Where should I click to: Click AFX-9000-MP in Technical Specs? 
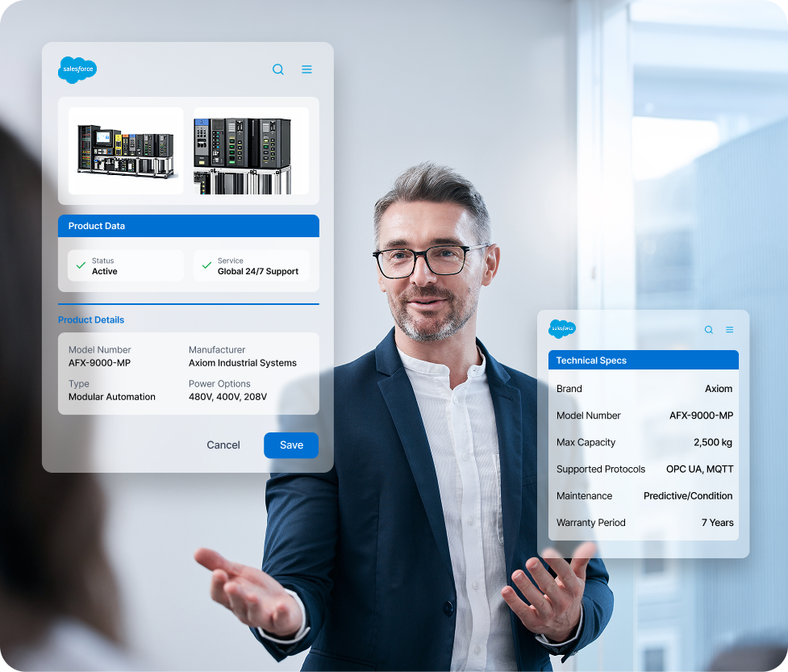click(x=701, y=415)
